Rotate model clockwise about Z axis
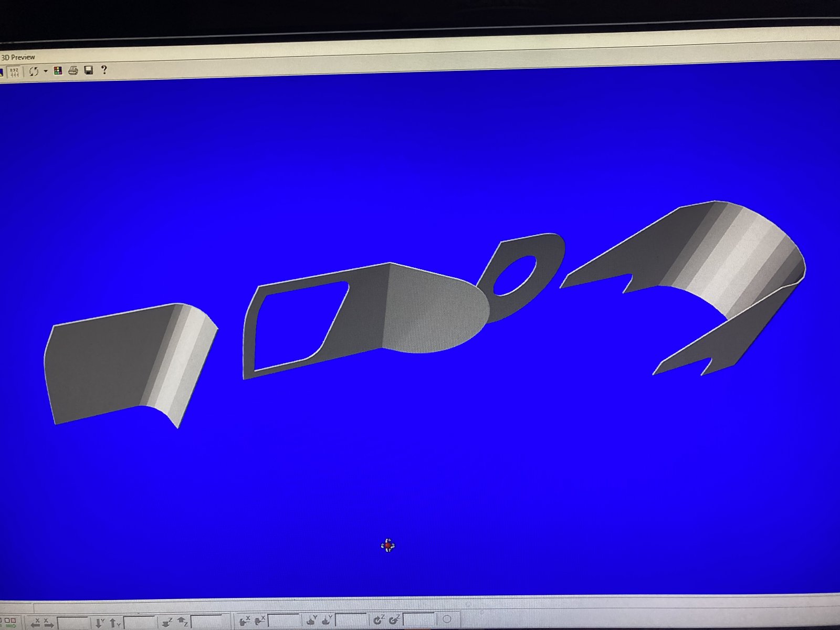This screenshot has height=630, width=840. coord(394,619)
